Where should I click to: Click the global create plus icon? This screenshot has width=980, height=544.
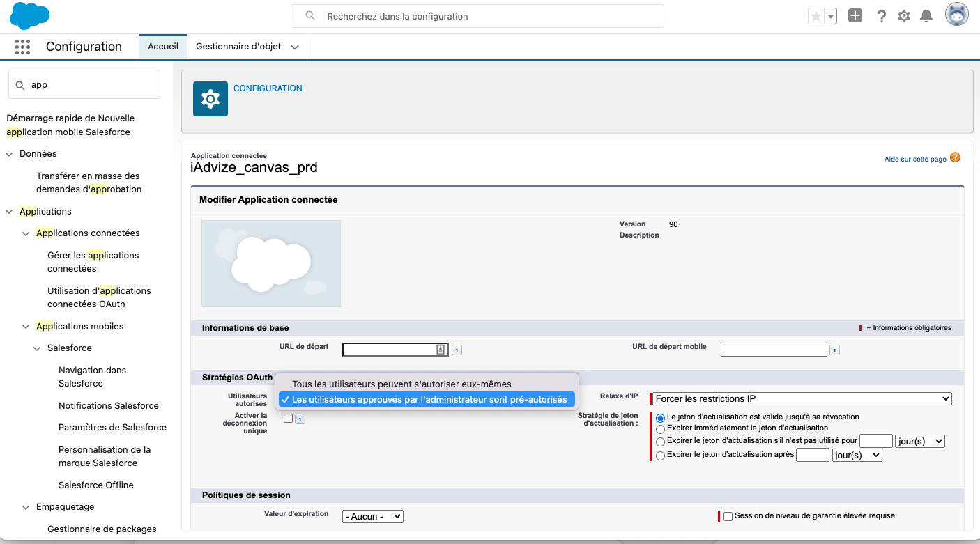pos(855,16)
